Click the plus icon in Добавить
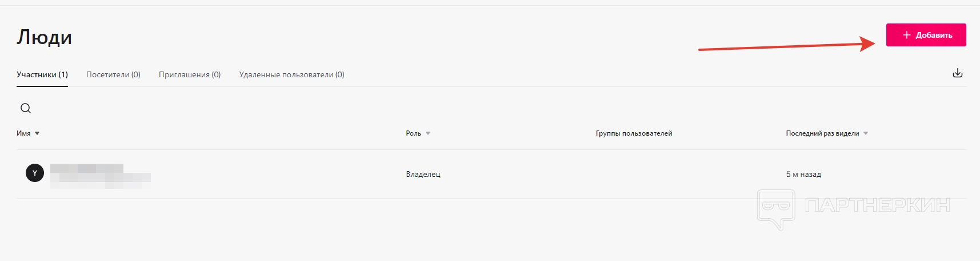This screenshot has height=261, width=980. 906,35
